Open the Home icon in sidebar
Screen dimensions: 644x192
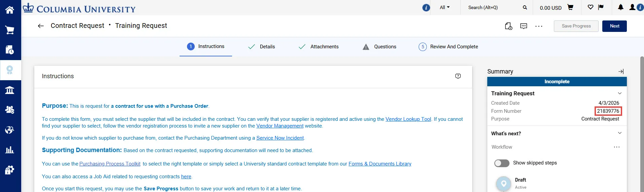pyautogui.click(x=10, y=10)
